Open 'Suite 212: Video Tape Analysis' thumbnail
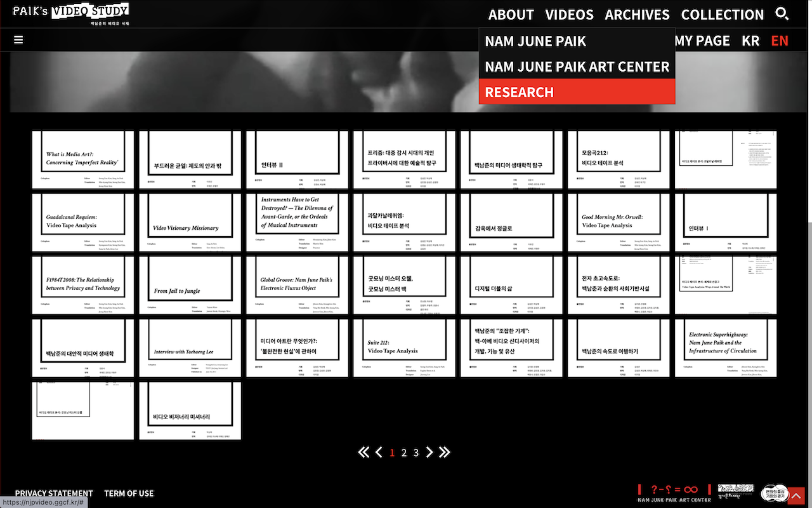 point(405,349)
